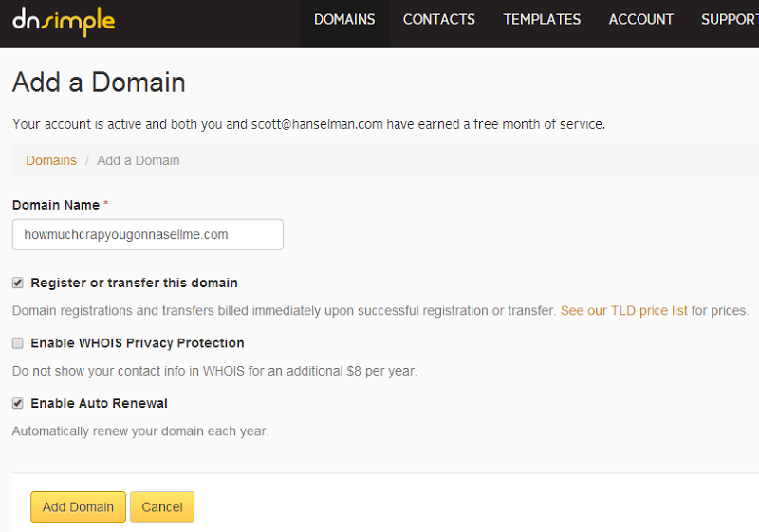Open the TEMPLATES navigation tab
The height and width of the screenshot is (532, 759).
pos(542,19)
